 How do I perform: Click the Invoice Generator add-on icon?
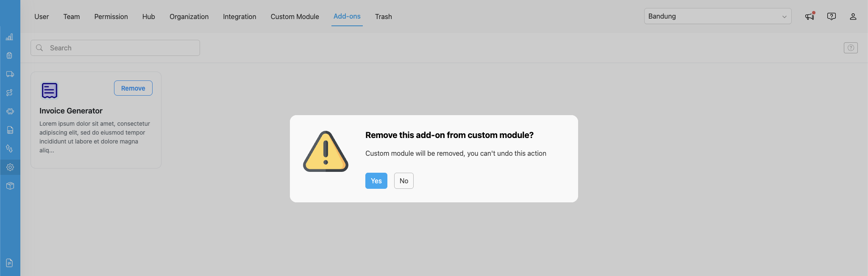tap(50, 90)
